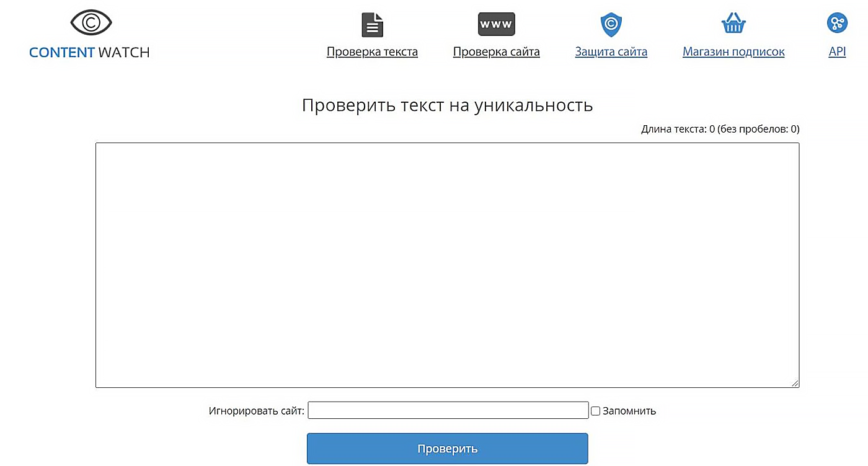Screen dimensions: 868x466
Task: Click the heading Проверить текст на уникальность
Action: point(447,105)
